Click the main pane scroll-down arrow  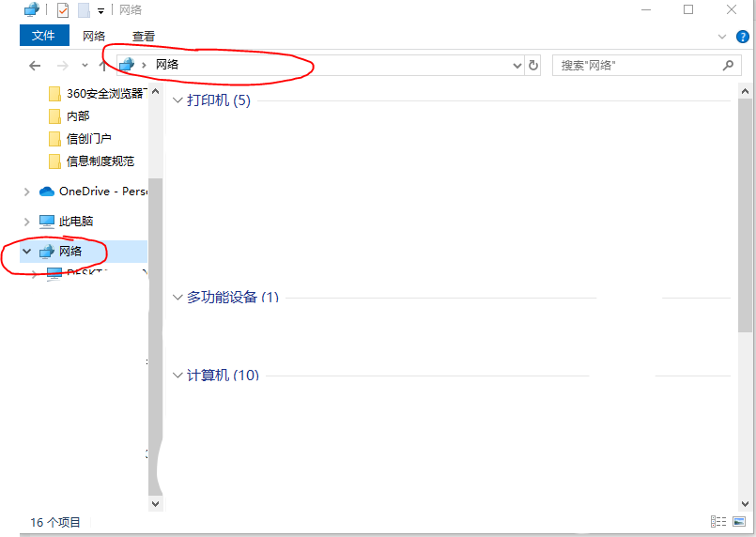pyautogui.click(x=745, y=504)
